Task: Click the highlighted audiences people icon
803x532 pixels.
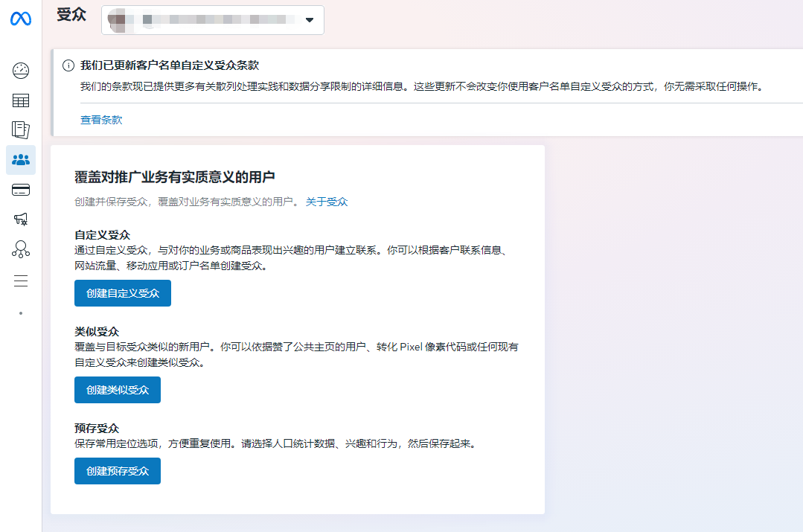Action: click(x=20, y=160)
